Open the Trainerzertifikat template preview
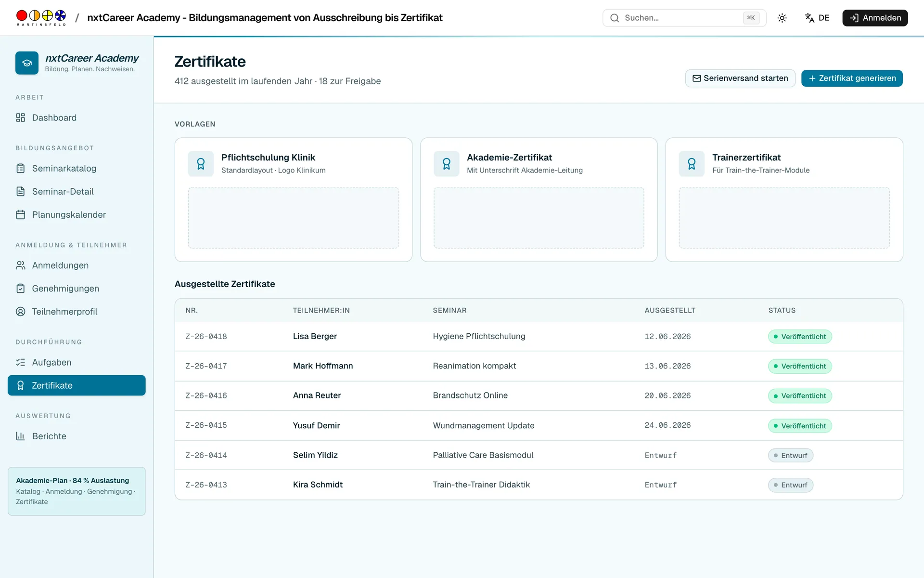 [784, 218]
